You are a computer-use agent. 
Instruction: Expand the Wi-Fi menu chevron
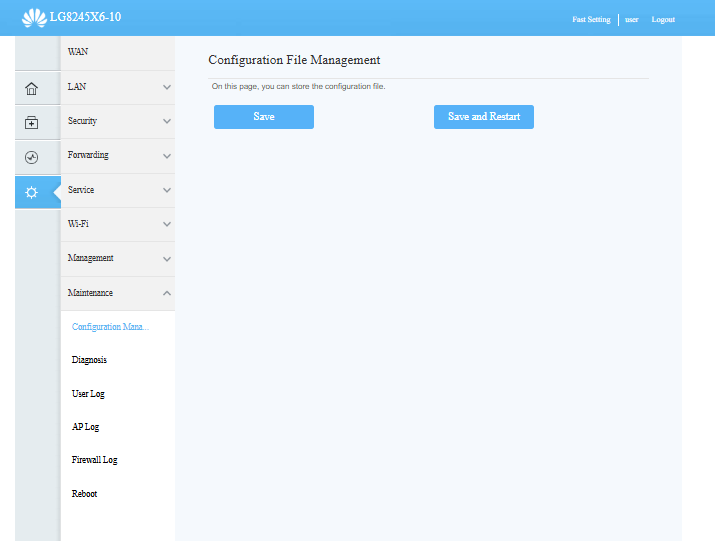[167, 224]
